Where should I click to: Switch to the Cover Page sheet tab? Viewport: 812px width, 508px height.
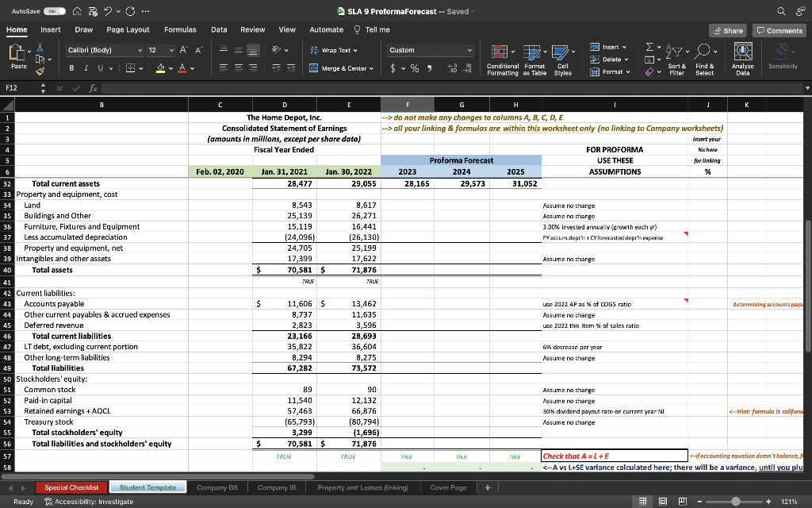point(449,487)
